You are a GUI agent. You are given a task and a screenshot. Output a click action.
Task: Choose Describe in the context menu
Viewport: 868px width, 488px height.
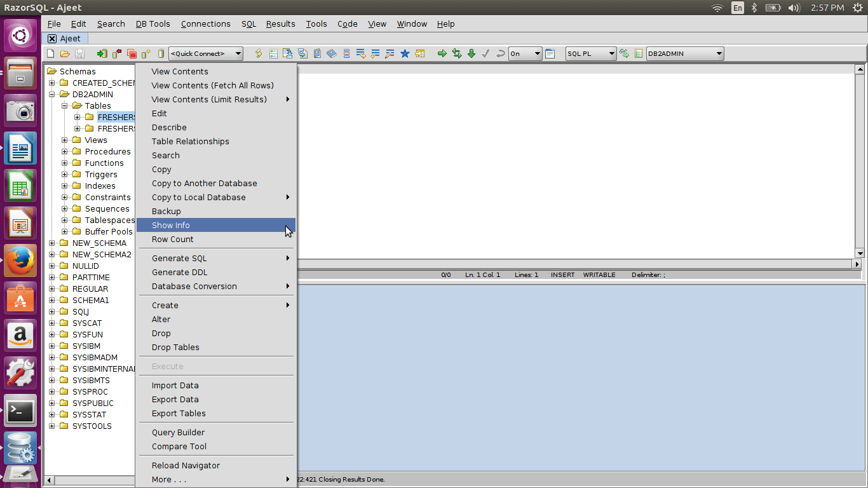pyautogui.click(x=216, y=128)
